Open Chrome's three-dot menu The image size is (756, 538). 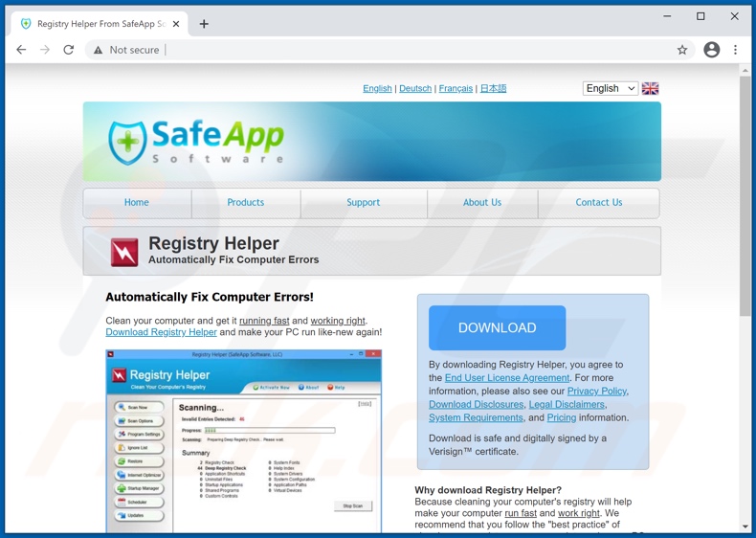coord(735,50)
